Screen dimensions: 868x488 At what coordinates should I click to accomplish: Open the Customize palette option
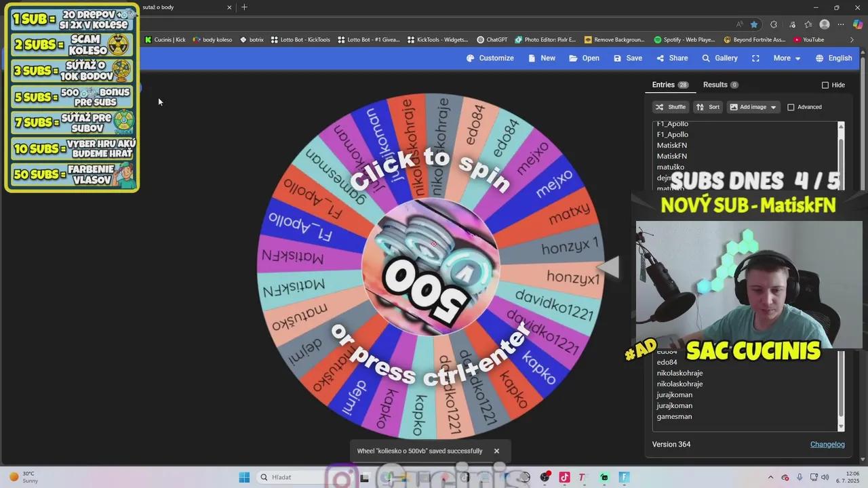point(490,58)
